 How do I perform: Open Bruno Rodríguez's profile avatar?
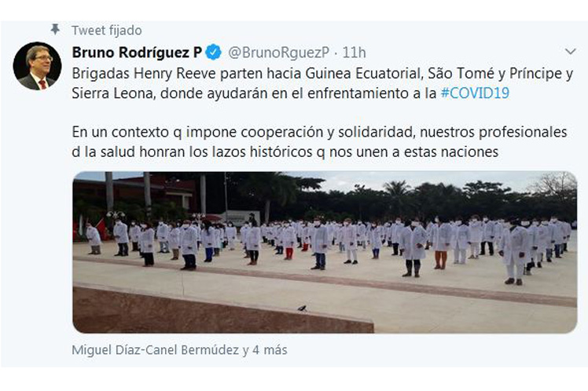pos(37,66)
